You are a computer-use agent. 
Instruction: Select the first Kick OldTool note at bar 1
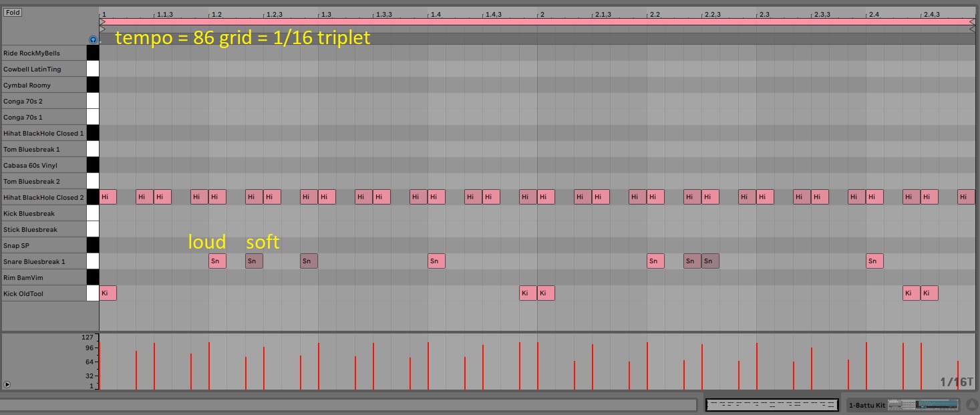tap(108, 293)
